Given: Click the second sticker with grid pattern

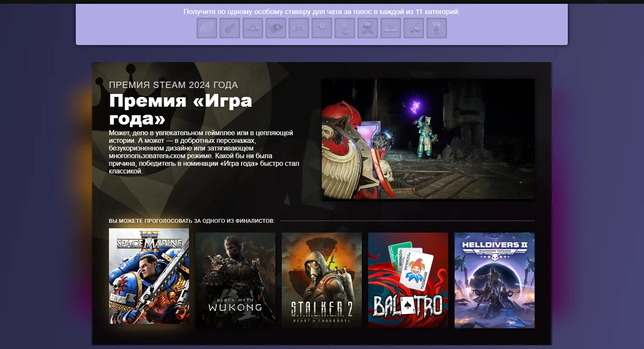Looking at the screenshot, I should (230, 28).
